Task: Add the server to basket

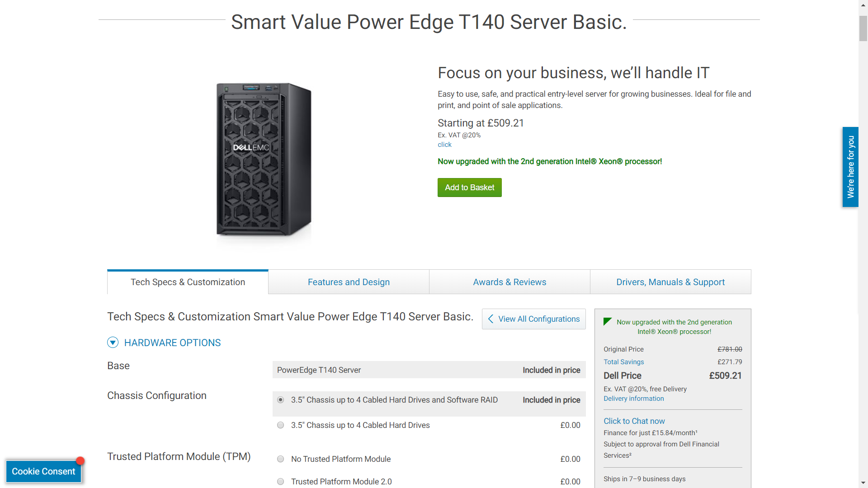Action: coord(469,188)
